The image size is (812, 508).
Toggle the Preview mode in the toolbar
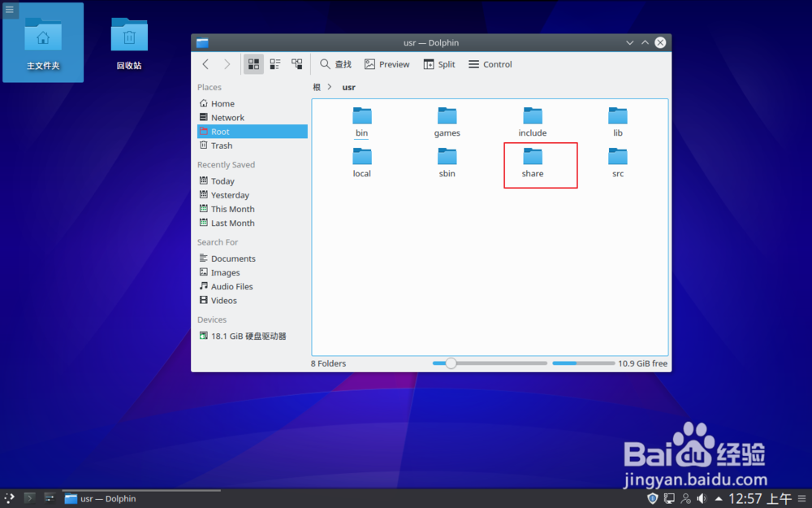[387, 63]
